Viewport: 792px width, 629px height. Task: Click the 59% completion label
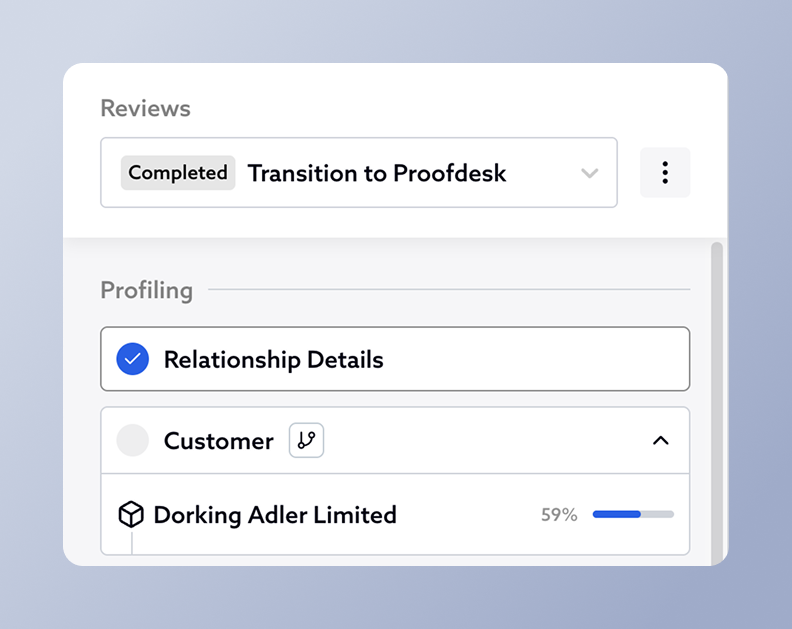pos(559,515)
